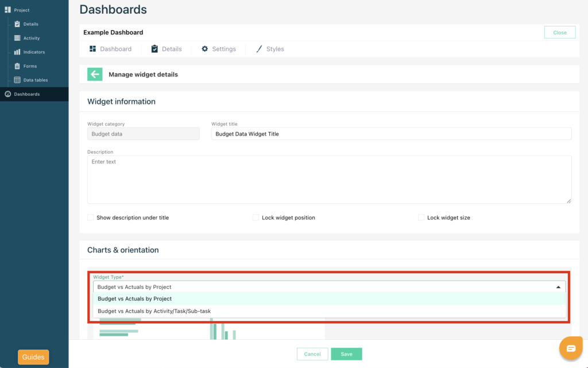
Task: Click the disabled Widget category field
Action: [143, 134]
